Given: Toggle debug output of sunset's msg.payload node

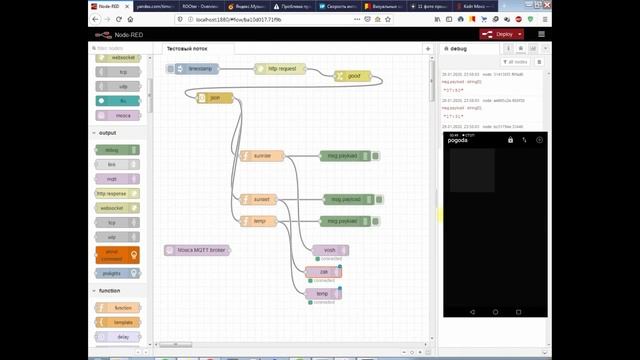Looking at the screenshot, I should click(x=379, y=199).
